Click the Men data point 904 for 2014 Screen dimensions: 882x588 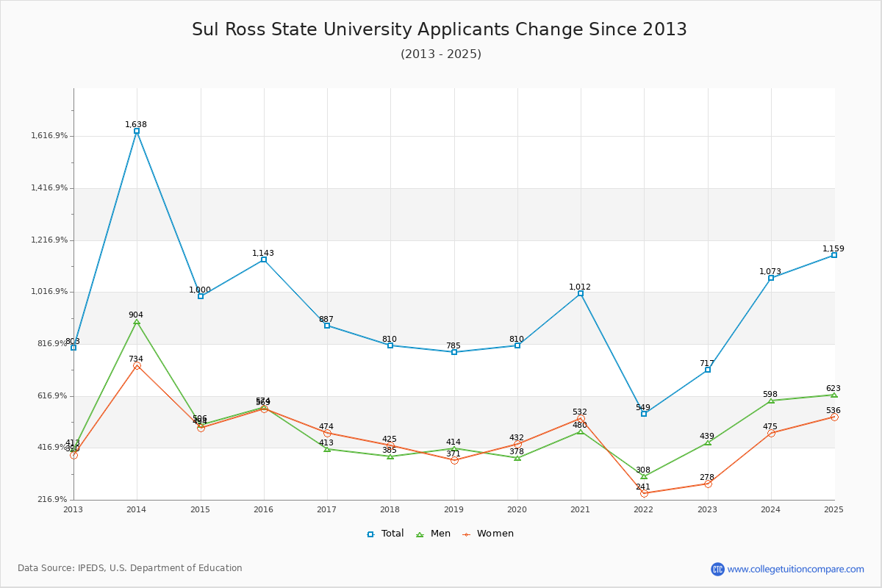point(137,321)
